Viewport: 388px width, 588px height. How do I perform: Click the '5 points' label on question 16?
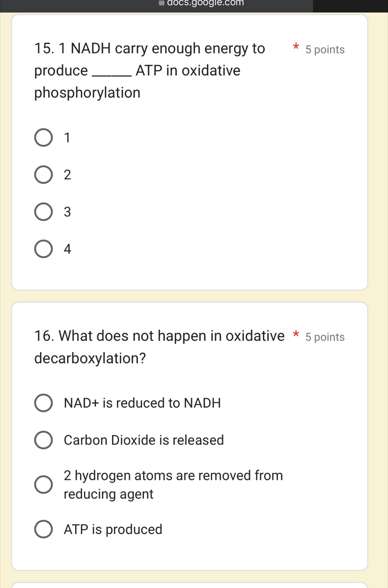(325, 337)
